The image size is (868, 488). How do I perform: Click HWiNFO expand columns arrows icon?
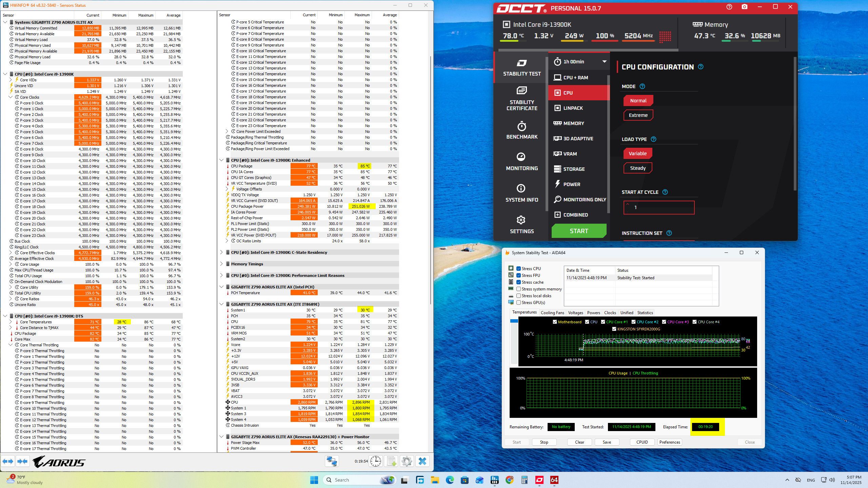pos(8,461)
